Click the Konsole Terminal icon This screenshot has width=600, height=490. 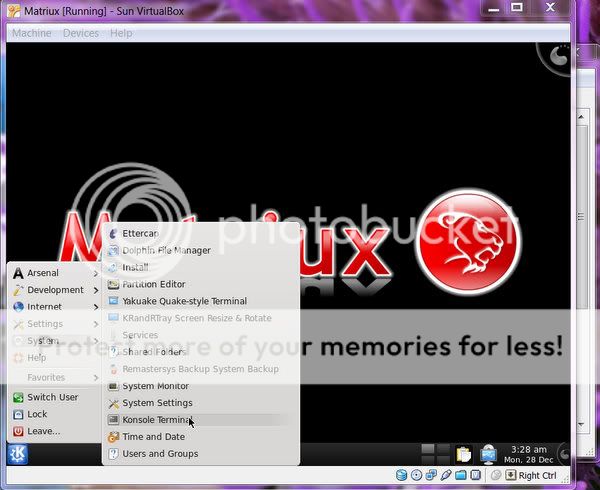(113, 420)
